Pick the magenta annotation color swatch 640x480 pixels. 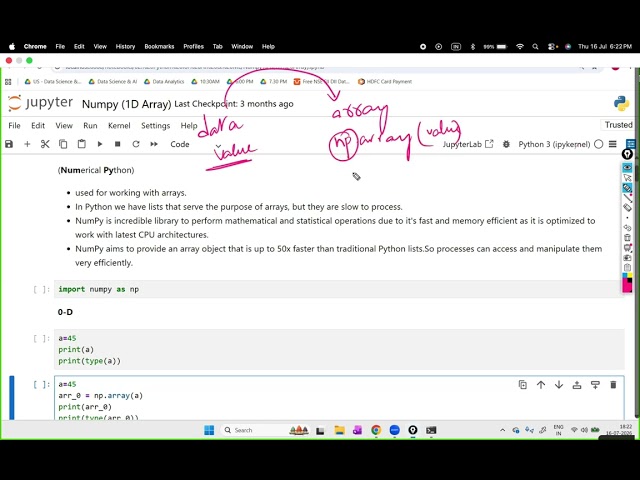point(626,287)
